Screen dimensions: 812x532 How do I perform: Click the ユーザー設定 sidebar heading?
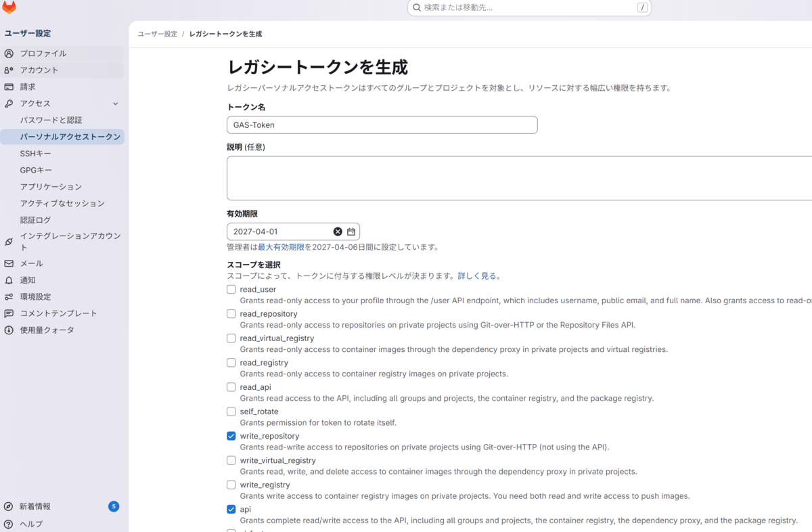28,33
